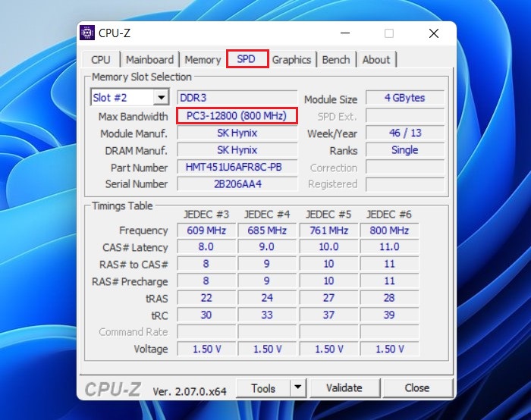Click tRAS value 27
This screenshot has height=420, width=531.
328,298
